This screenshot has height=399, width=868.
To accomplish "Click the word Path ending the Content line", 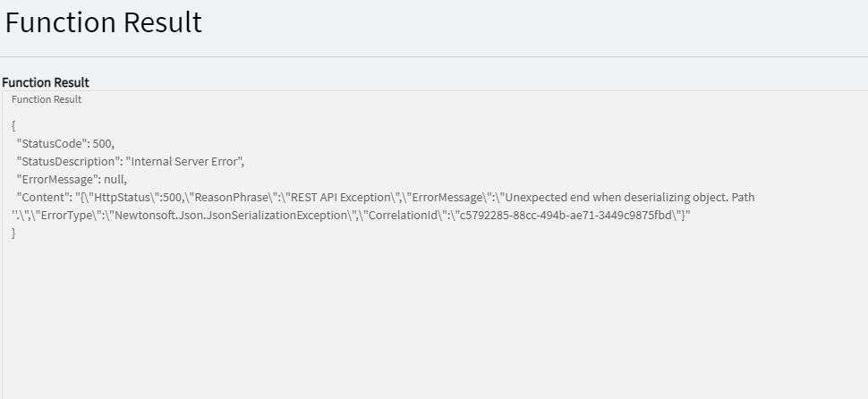I will tap(743, 197).
